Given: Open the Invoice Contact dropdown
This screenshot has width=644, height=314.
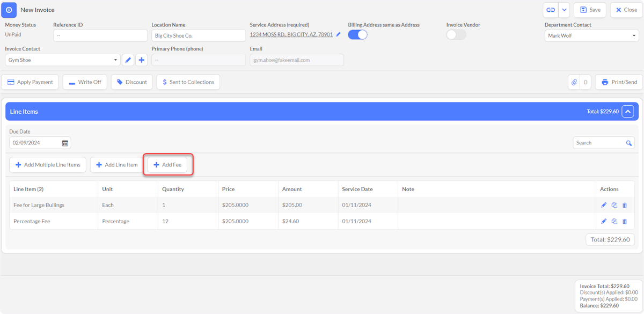Looking at the screenshot, I should coord(63,60).
